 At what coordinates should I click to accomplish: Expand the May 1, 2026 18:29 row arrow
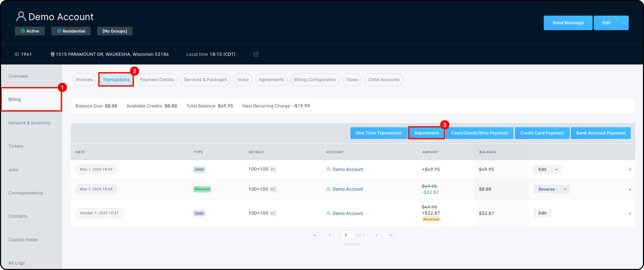pos(630,169)
